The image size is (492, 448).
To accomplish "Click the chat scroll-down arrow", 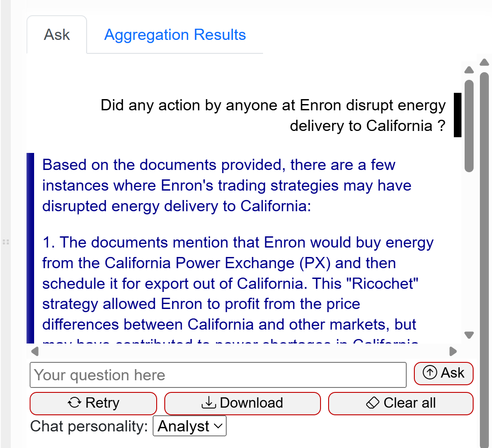I will tap(469, 335).
